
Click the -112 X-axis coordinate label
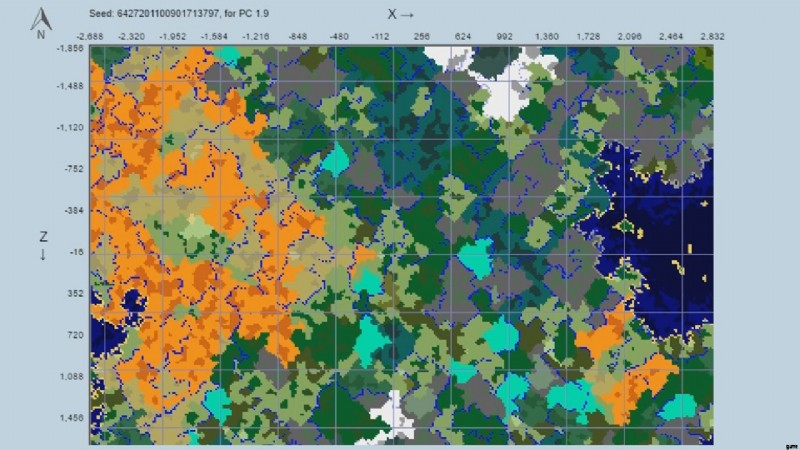click(x=380, y=37)
